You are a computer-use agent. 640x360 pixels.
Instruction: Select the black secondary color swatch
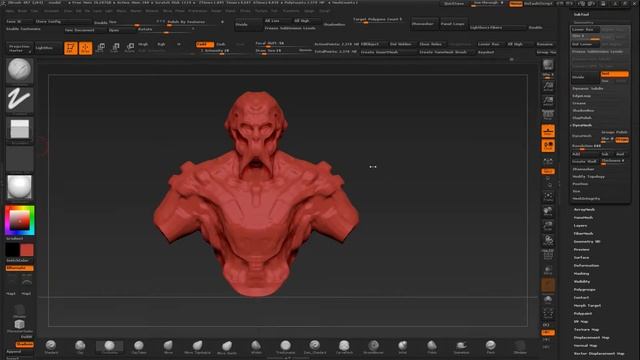click(x=12, y=250)
